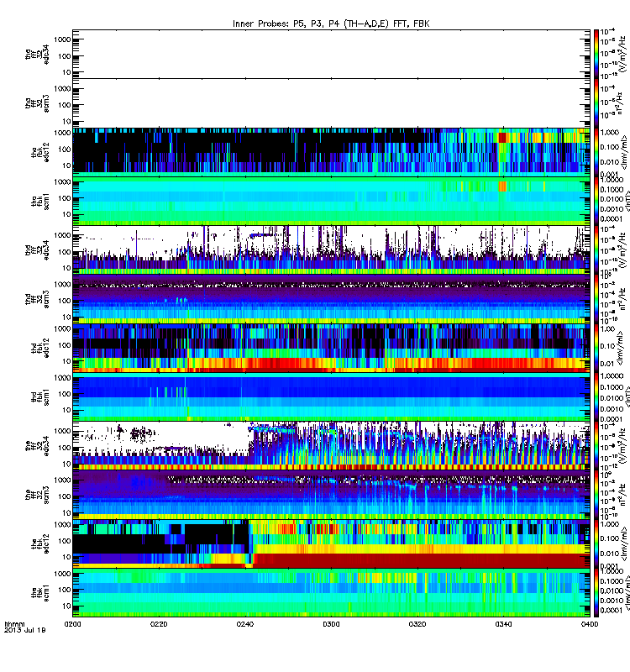Click the "<|nT|>" unit label beside thd fbk scm1
This screenshot has width=630, height=672.
coord(627,396)
